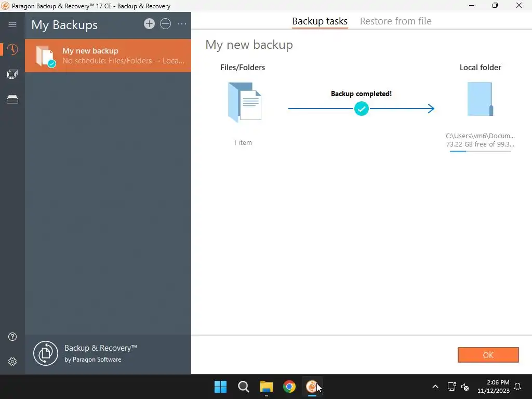Select the backup history clock icon

pyautogui.click(x=12, y=49)
